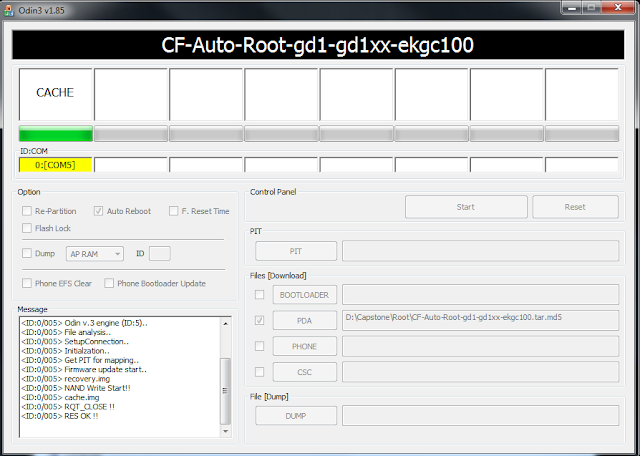The height and width of the screenshot is (456, 640).
Task: Click the Message log scroll down arrow
Action: [225, 432]
